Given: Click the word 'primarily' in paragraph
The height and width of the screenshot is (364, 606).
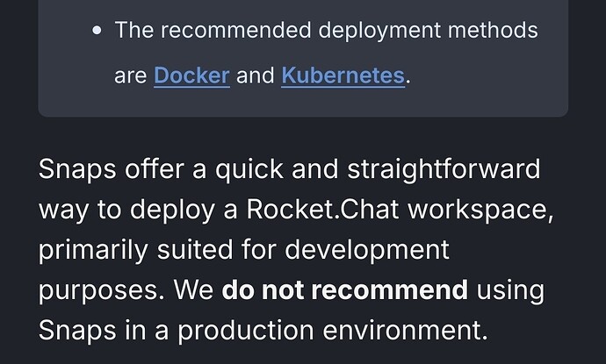Looking at the screenshot, I should pos(93,250).
